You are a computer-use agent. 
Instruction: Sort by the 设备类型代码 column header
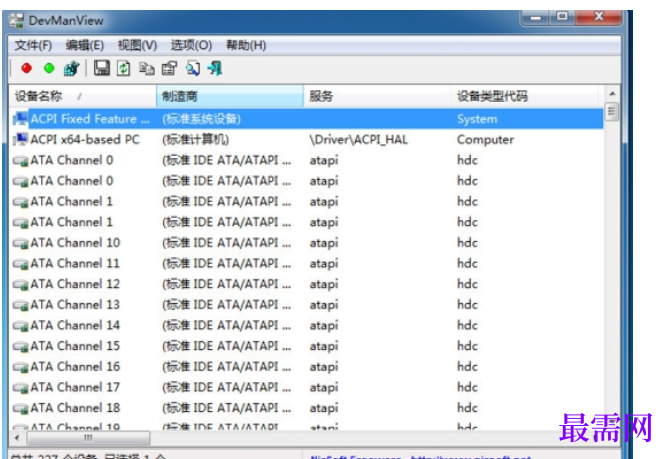pos(524,96)
